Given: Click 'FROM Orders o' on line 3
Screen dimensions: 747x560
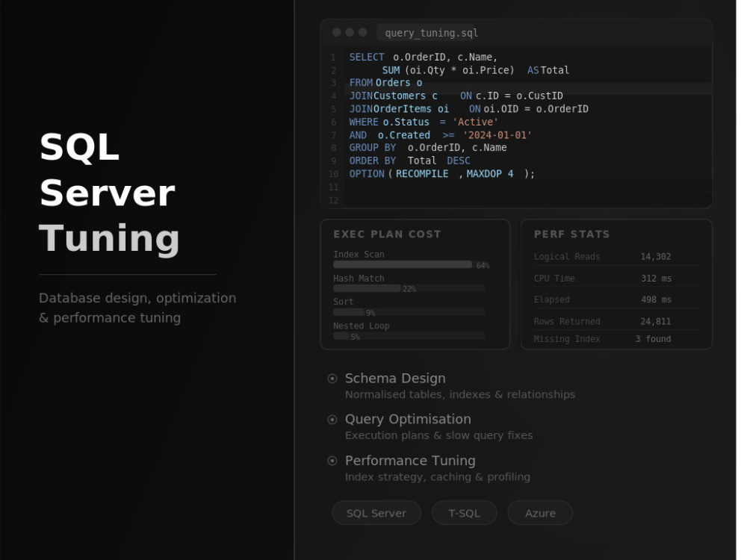Looking at the screenshot, I should click(x=386, y=83).
